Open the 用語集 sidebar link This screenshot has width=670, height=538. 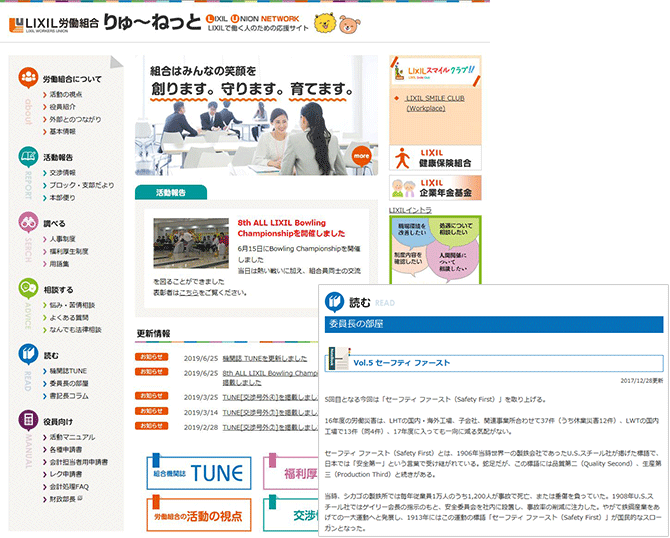pyautogui.click(x=59, y=264)
